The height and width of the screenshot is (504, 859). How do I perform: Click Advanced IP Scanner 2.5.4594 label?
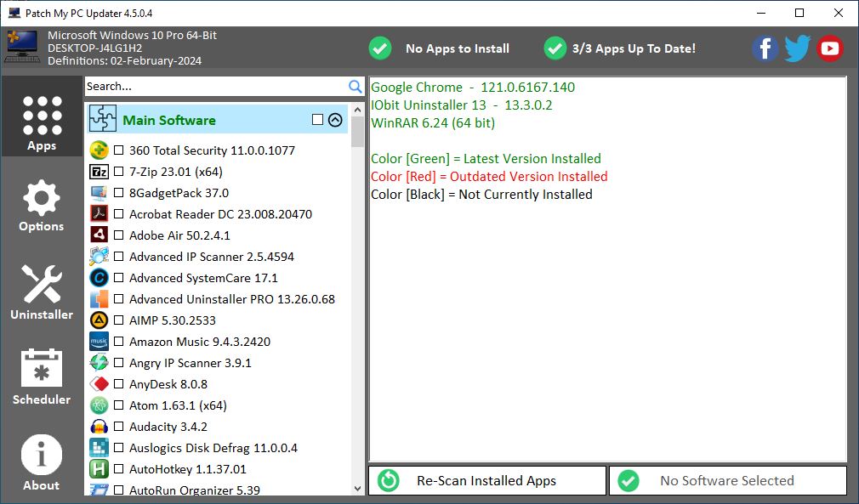coord(212,257)
